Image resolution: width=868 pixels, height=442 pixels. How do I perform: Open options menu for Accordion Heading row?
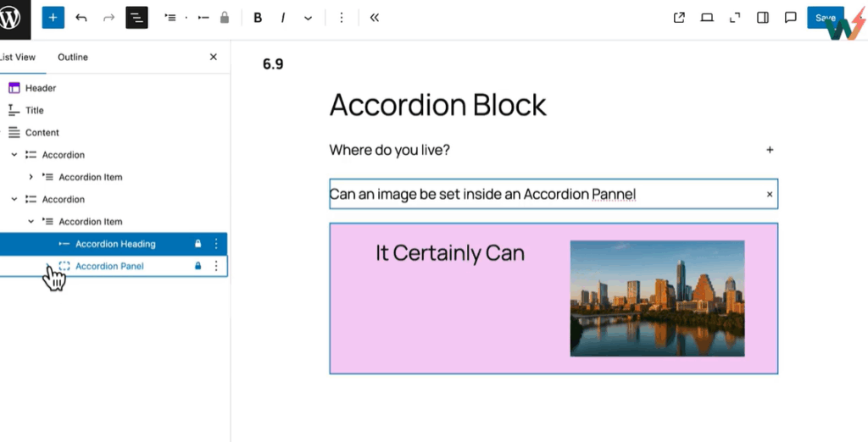point(216,244)
